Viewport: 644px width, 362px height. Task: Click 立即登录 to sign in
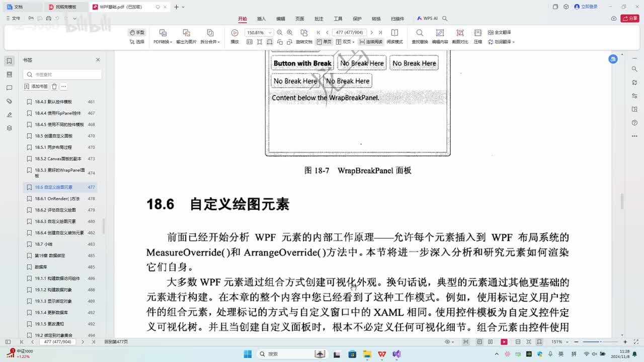coord(586,7)
